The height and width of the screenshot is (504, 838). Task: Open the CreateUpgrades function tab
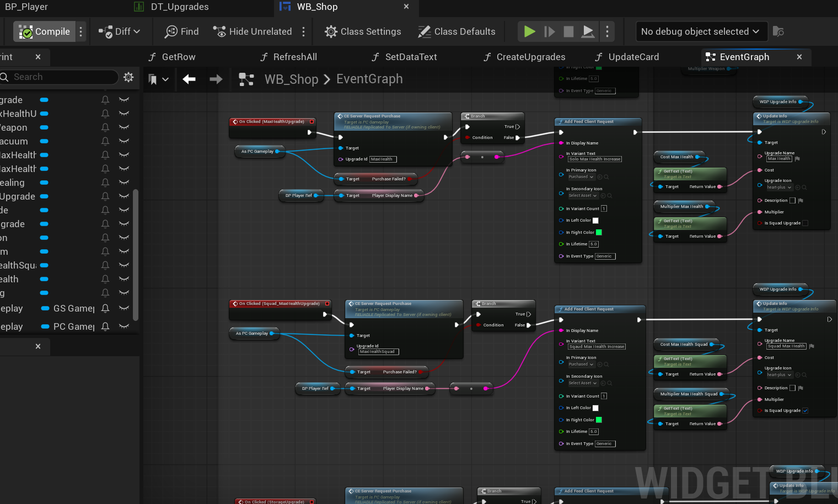524,57
